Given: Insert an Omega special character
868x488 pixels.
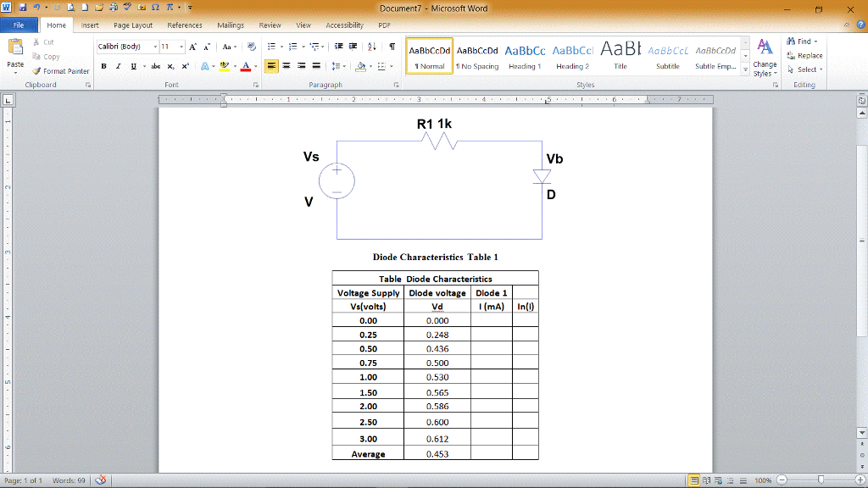Looking at the screenshot, I should (x=154, y=7).
